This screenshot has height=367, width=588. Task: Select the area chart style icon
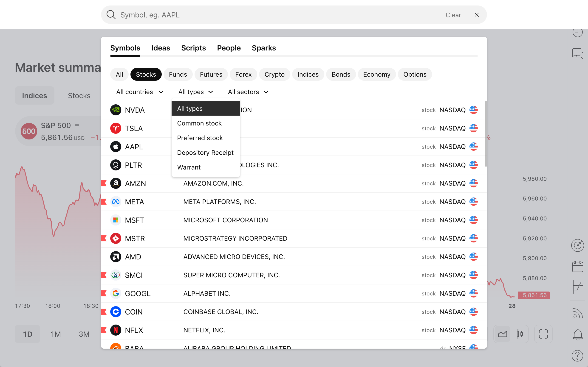point(502,334)
